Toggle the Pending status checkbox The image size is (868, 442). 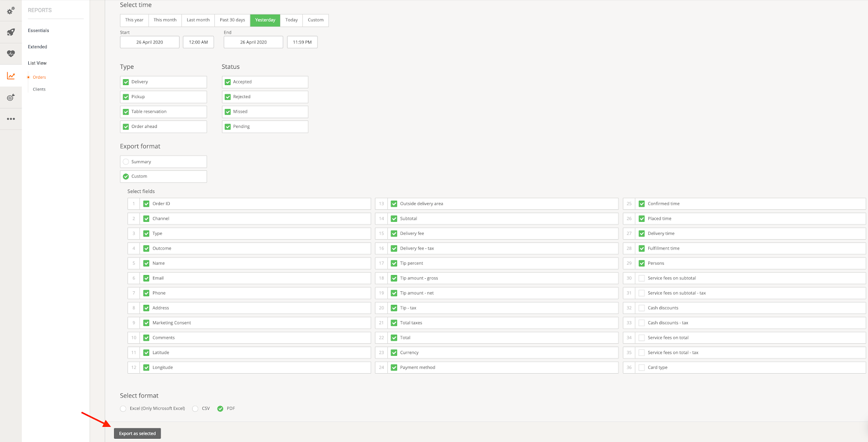tap(228, 127)
